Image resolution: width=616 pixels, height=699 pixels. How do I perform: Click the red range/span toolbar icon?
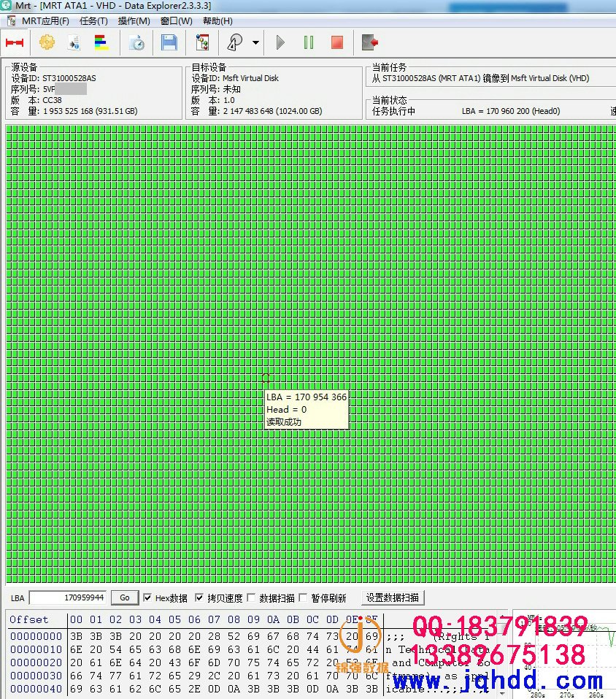(x=15, y=43)
